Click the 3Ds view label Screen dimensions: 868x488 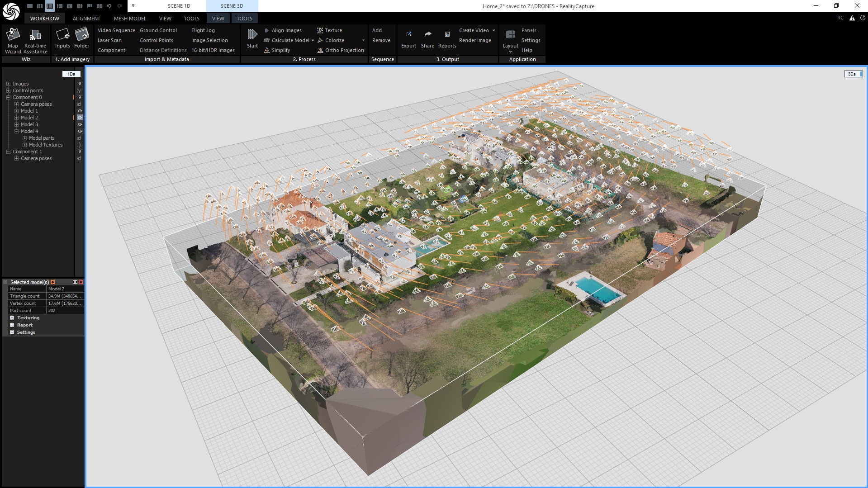point(853,74)
